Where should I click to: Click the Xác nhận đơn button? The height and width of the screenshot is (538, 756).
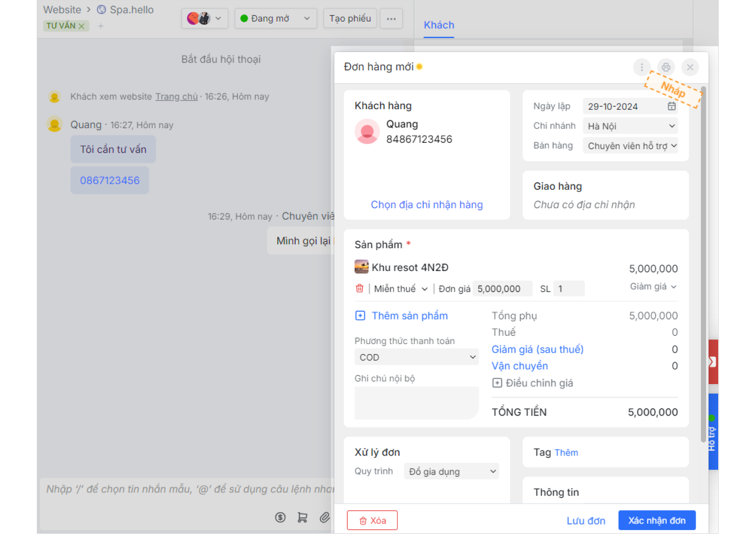[656, 520]
